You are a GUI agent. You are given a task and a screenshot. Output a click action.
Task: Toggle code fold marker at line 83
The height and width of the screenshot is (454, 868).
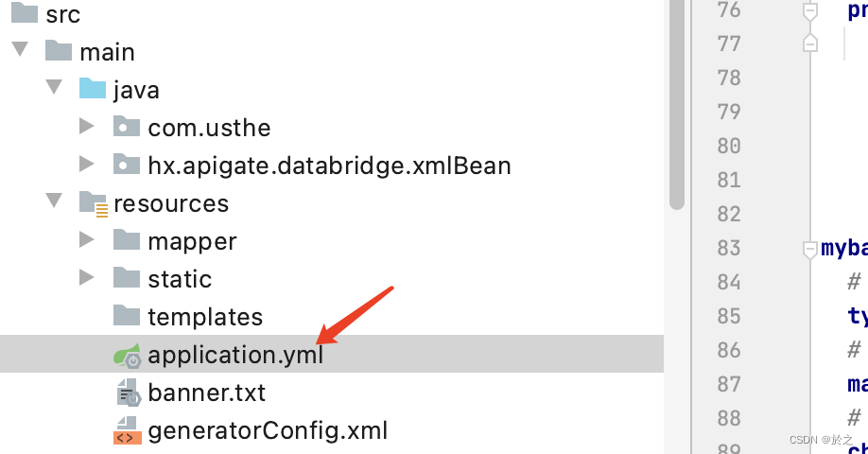[x=809, y=249]
